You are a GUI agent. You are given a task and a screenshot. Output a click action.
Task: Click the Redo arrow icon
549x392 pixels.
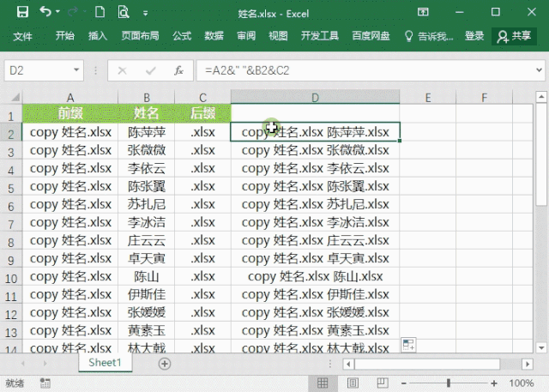[73, 12]
